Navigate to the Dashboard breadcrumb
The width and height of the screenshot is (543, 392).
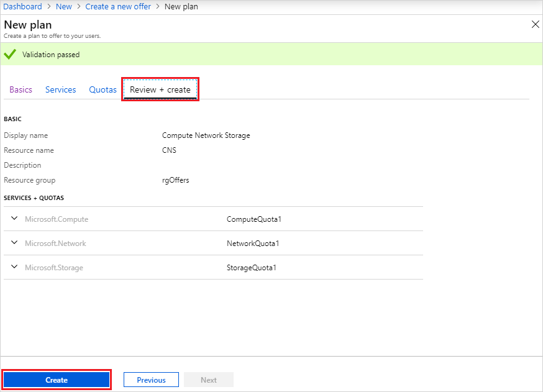(23, 6)
